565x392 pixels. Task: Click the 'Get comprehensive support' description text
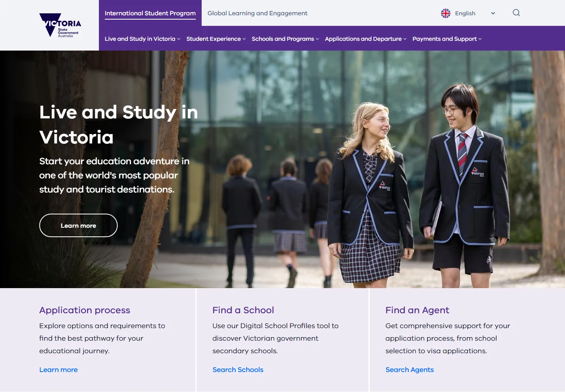448,338
